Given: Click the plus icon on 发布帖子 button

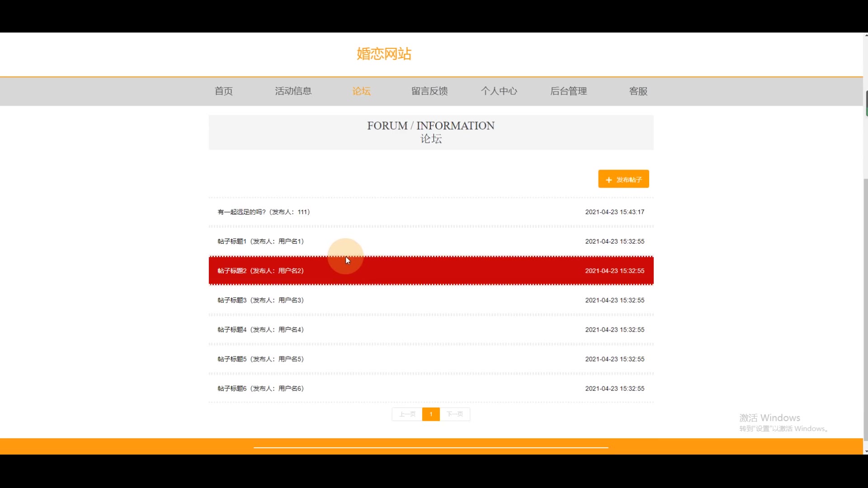Looking at the screenshot, I should pyautogui.click(x=609, y=180).
